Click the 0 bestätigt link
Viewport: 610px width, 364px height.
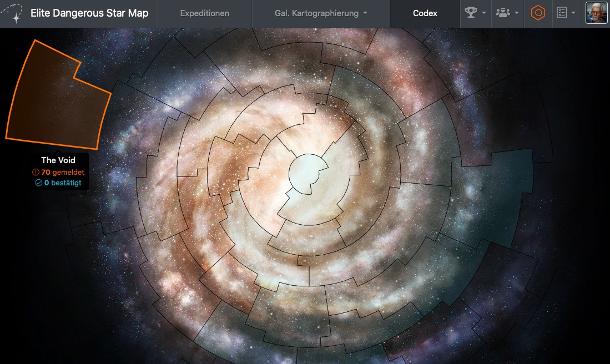63,183
